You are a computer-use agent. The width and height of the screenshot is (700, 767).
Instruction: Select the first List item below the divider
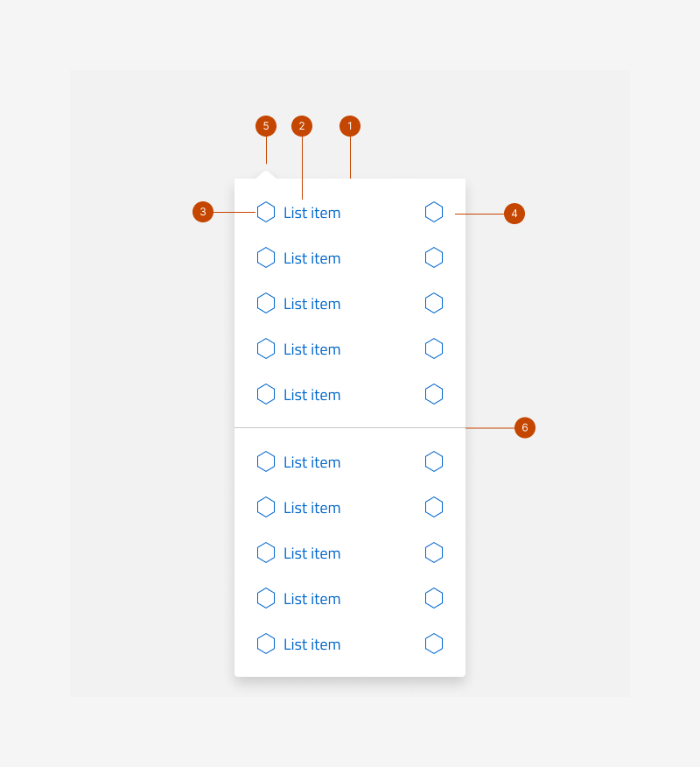[311, 461]
